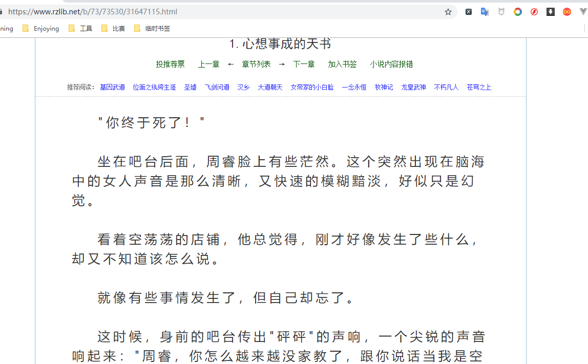This screenshot has height=364, width=588.
Task: Open the Google Translate extension icon
Action: (485, 12)
